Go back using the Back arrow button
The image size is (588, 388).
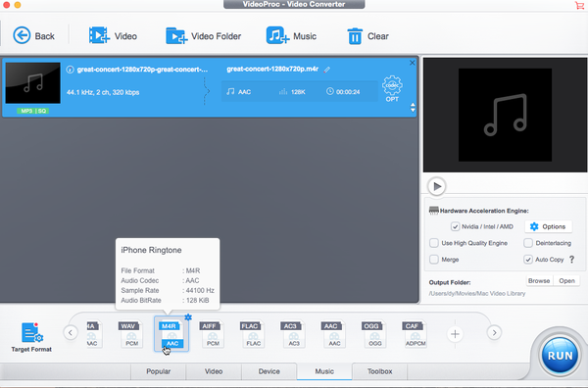(x=33, y=36)
